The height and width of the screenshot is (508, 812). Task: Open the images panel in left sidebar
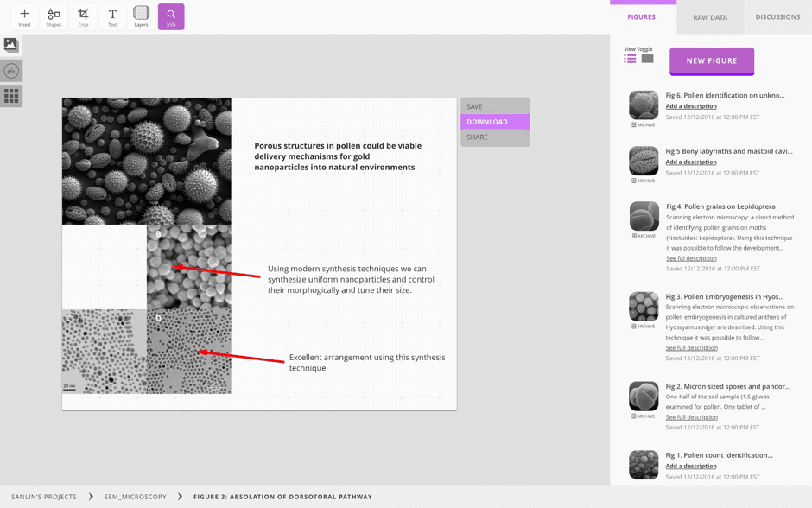(x=11, y=45)
